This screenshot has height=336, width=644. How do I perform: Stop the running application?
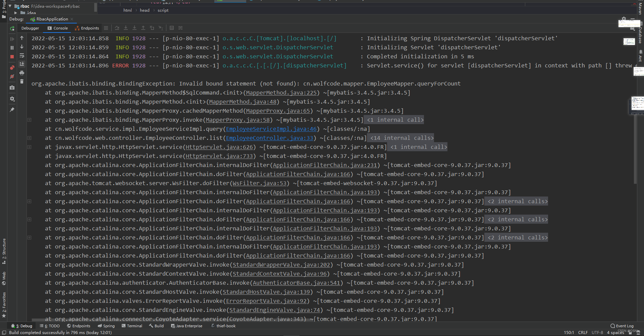click(12, 56)
